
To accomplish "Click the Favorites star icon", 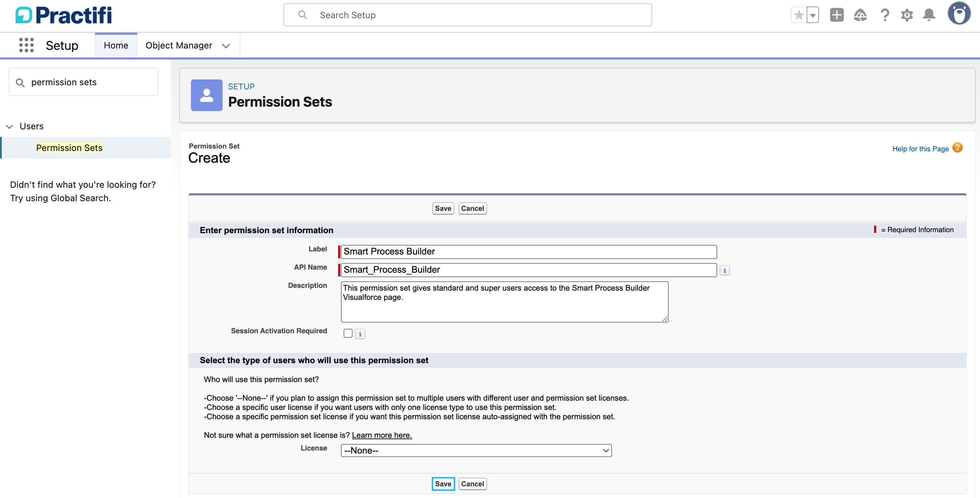I will click(x=799, y=15).
